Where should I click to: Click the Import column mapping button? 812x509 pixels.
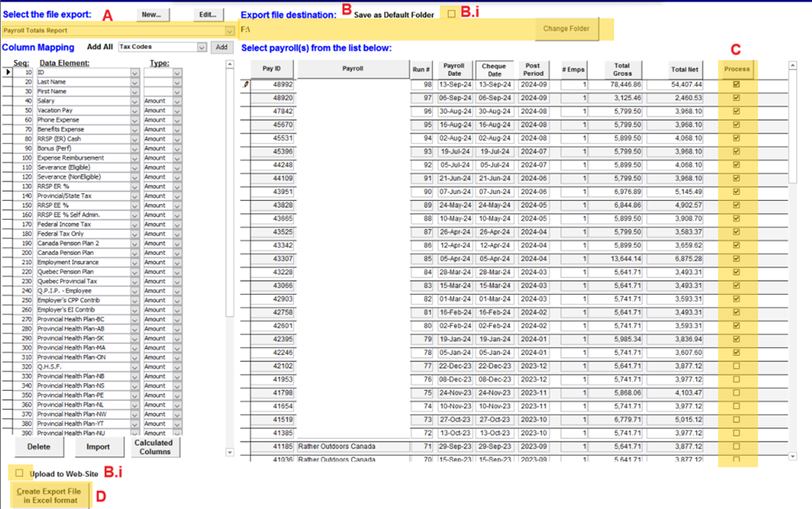click(x=98, y=447)
